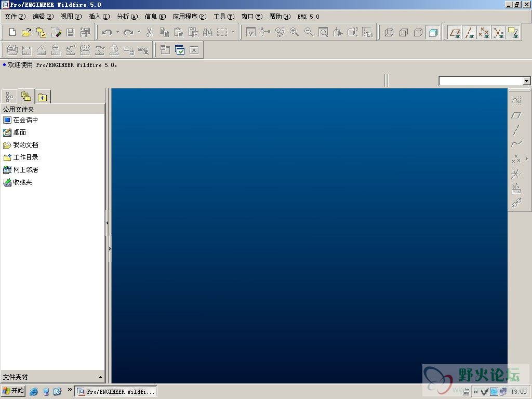Screen dimensions: 532x399
Task: Click the Refit to screen icon
Action: [323, 32]
